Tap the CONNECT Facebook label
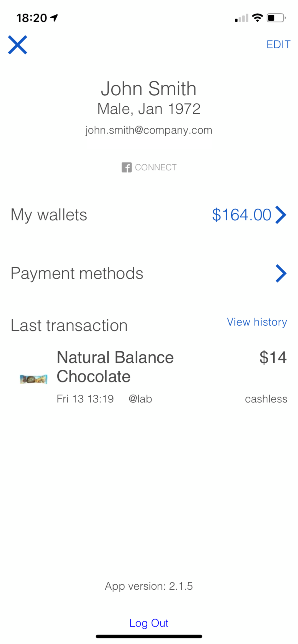The width and height of the screenshot is (298, 644). coord(156,167)
